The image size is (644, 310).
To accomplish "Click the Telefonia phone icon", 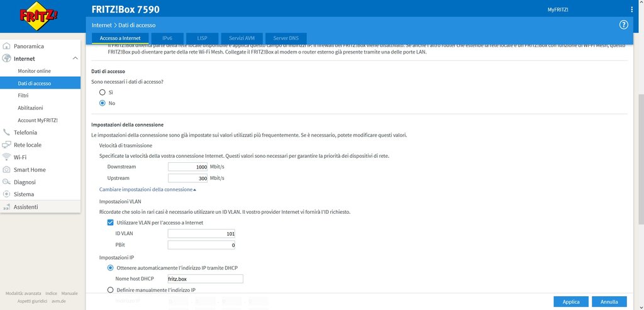I will 6,132.
